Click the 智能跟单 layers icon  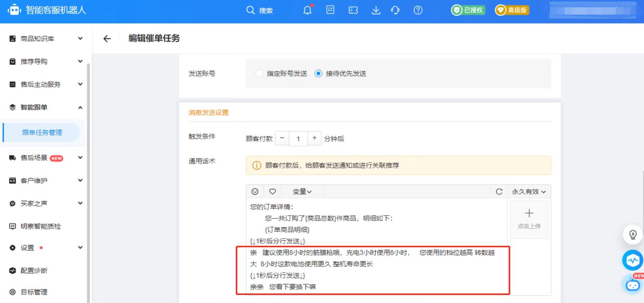13,107
